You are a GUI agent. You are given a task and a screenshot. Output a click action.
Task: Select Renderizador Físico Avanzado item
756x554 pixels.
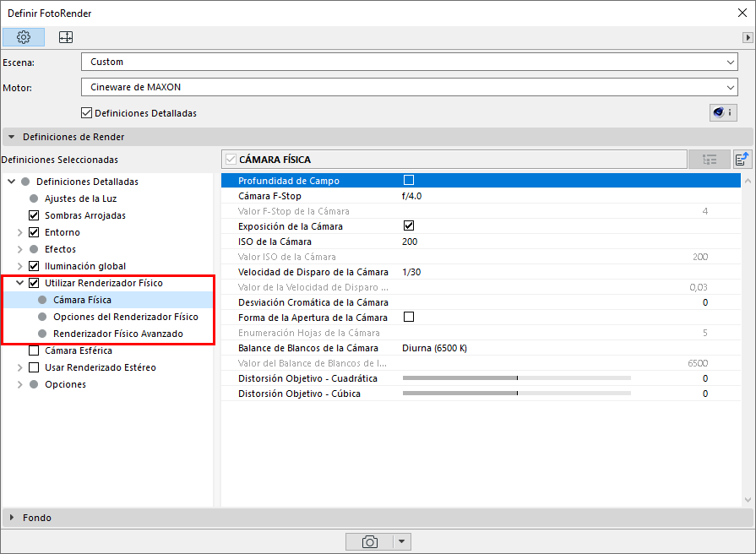point(118,334)
